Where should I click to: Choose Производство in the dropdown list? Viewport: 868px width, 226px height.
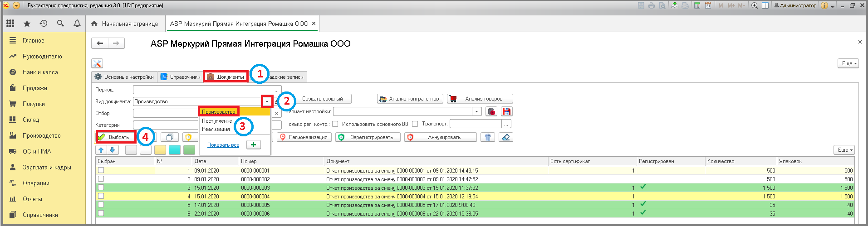click(x=219, y=112)
